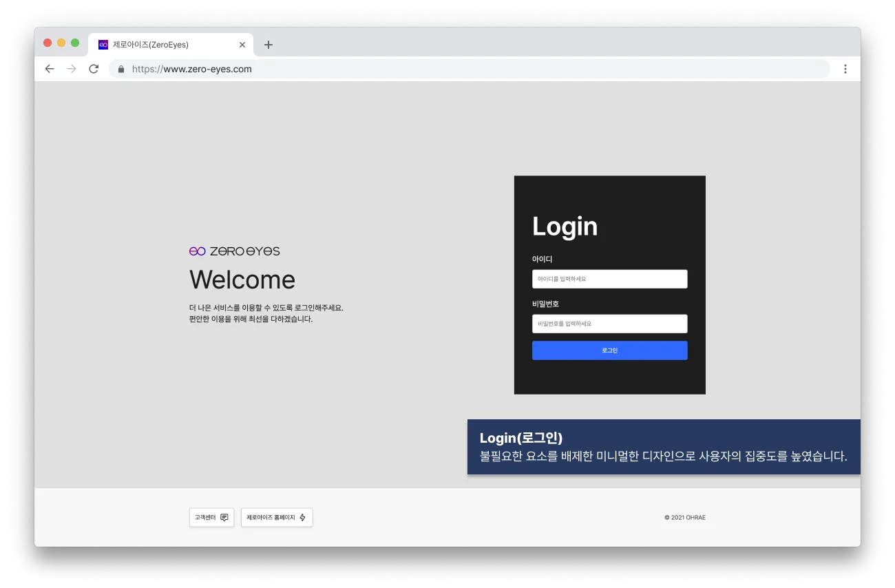
Task: Click the lightning icon on 제로아이즈 홈페이지 button
Action: click(303, 517)
